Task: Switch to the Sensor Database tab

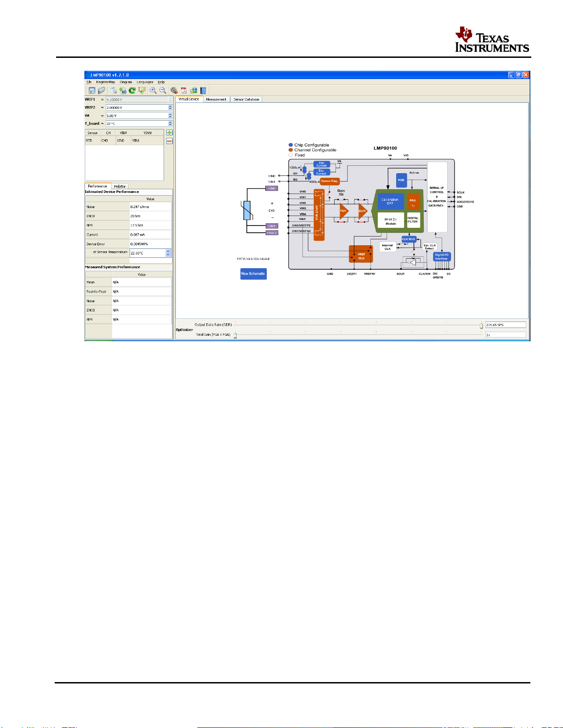Action: pos(246,99)
